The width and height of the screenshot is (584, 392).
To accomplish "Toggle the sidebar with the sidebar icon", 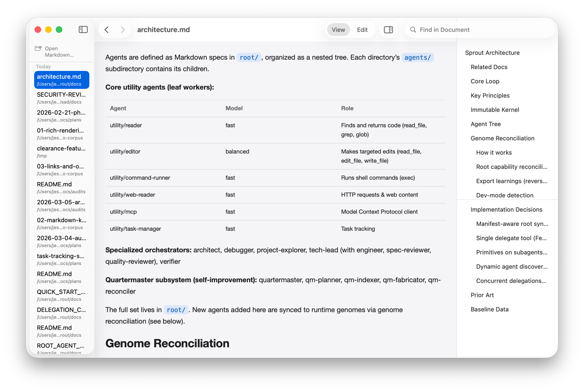I will pyautogui.click(x=83, y=29).
